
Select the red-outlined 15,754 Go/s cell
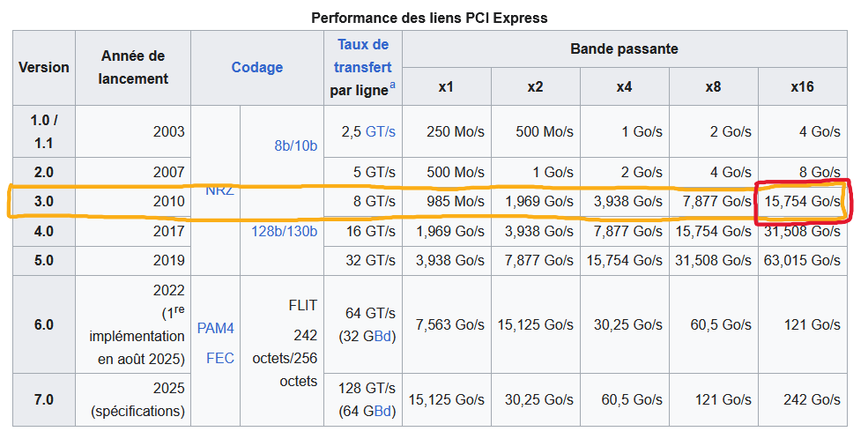point(801,202)
